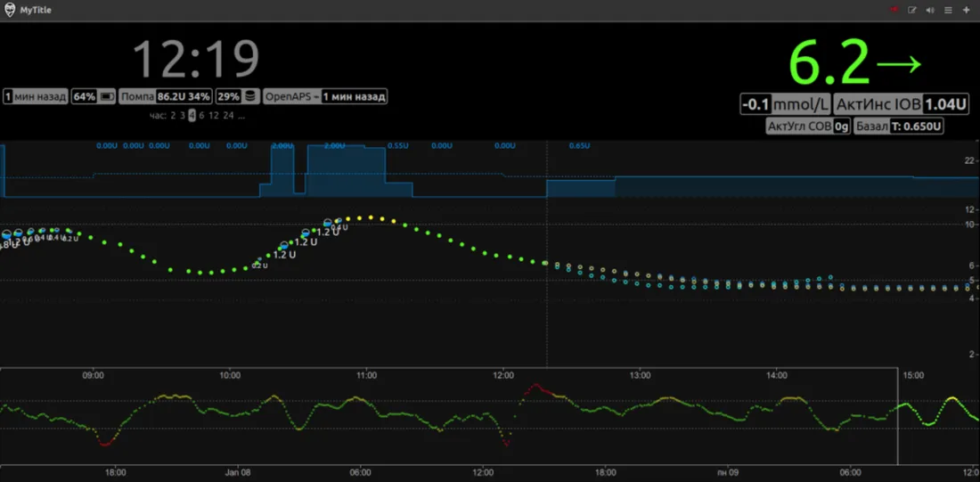Screen dimensions: 980x482
Task: Select the 3 hour time range
Action: click(x=183, y=116)
